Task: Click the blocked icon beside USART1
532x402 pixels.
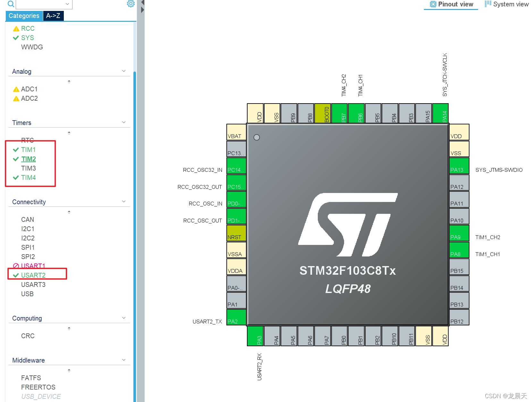Action: [x=16, y=265]
